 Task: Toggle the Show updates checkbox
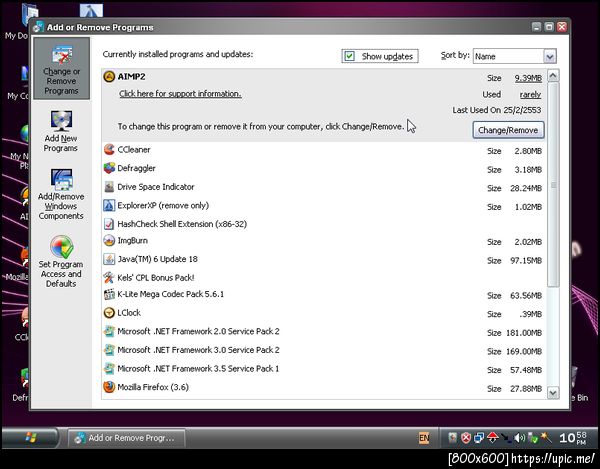tap(349, 56)
